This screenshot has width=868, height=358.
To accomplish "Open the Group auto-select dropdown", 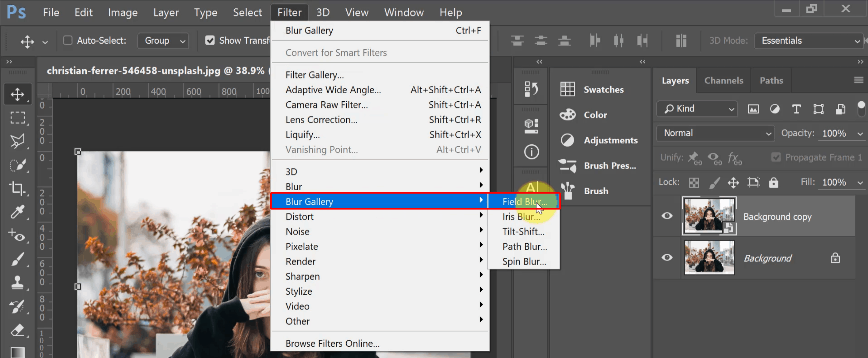I will [x=164, y=41].
